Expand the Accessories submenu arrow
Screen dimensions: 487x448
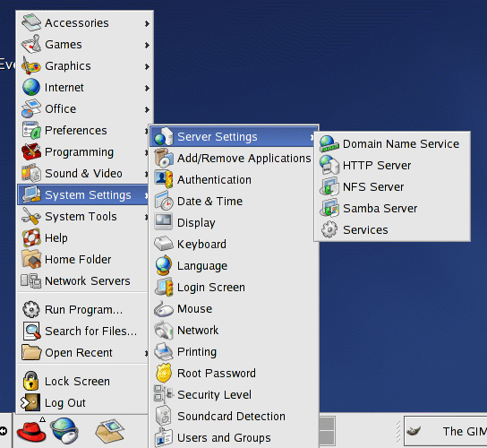tap(147, 23)
